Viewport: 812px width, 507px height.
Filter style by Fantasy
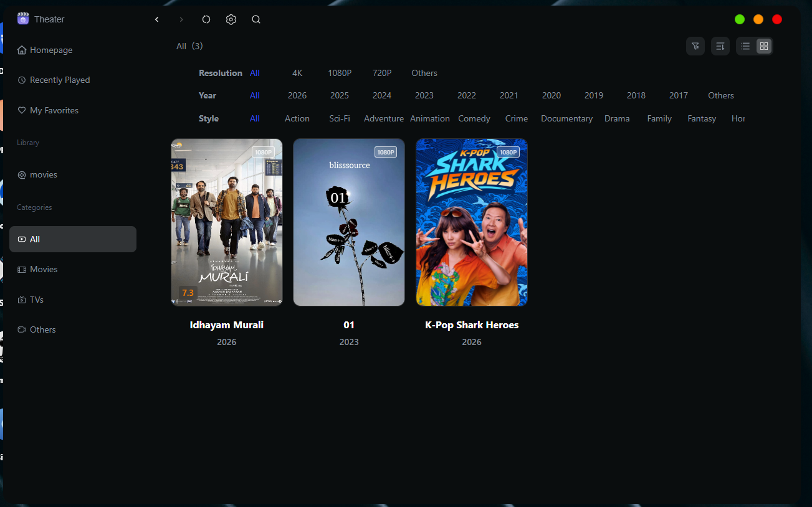coord(702,118)
